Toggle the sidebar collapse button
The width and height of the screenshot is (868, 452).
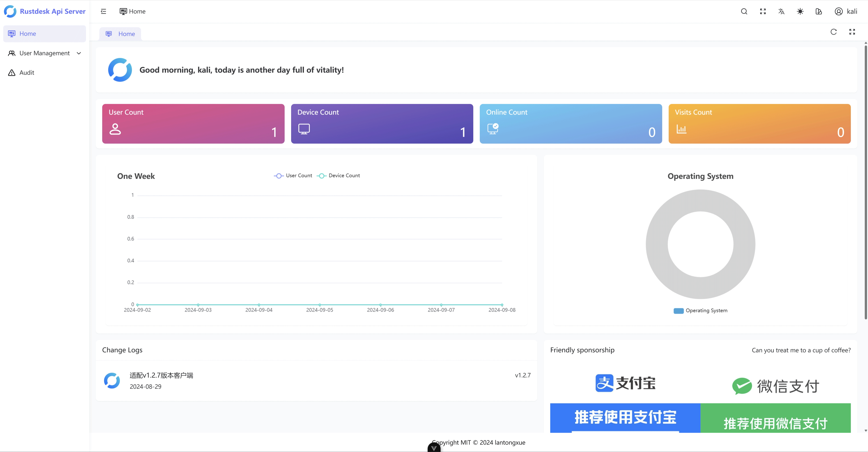pyautogui.click(x=104, y=11)
